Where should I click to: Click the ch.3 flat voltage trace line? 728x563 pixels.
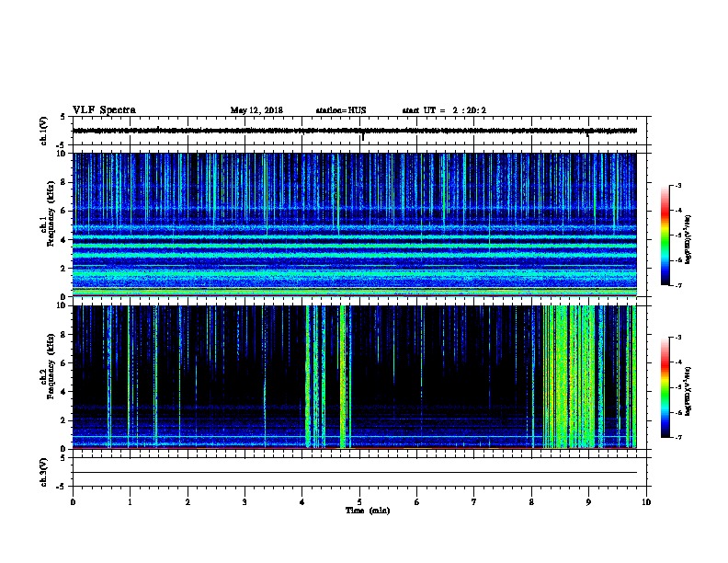[x=355, y=473]
